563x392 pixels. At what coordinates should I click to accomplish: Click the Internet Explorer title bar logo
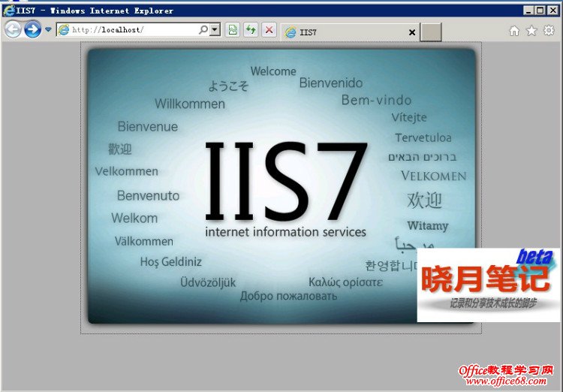(x=8, y=10)
